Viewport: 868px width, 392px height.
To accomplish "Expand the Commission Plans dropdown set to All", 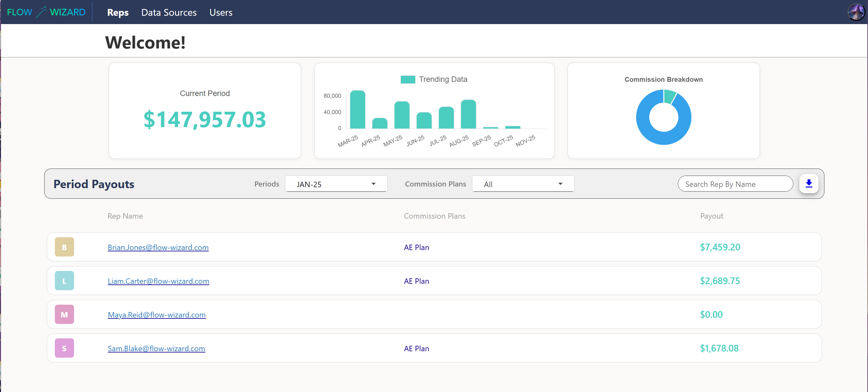I will point(523,184).
